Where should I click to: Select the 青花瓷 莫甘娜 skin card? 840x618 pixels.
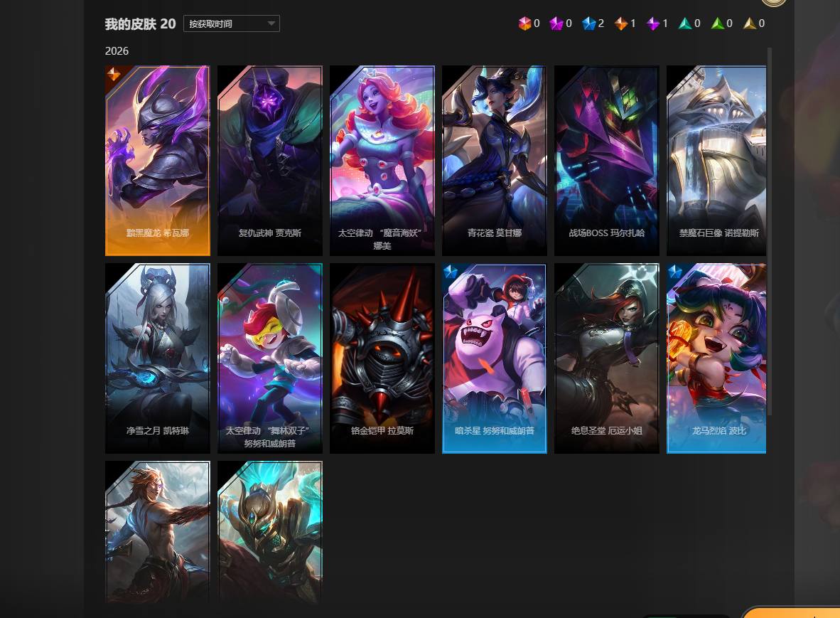pos(495,161)
